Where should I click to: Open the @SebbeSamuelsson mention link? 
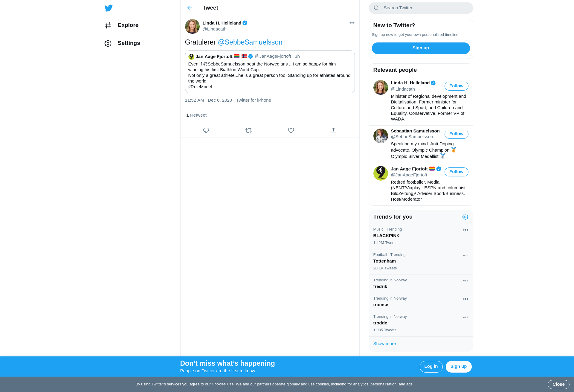(250, 42)
